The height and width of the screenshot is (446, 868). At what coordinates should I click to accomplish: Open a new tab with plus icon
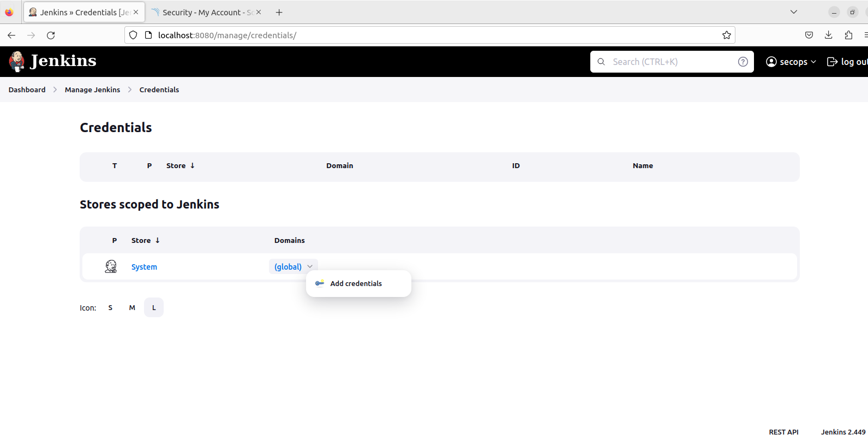279,12
